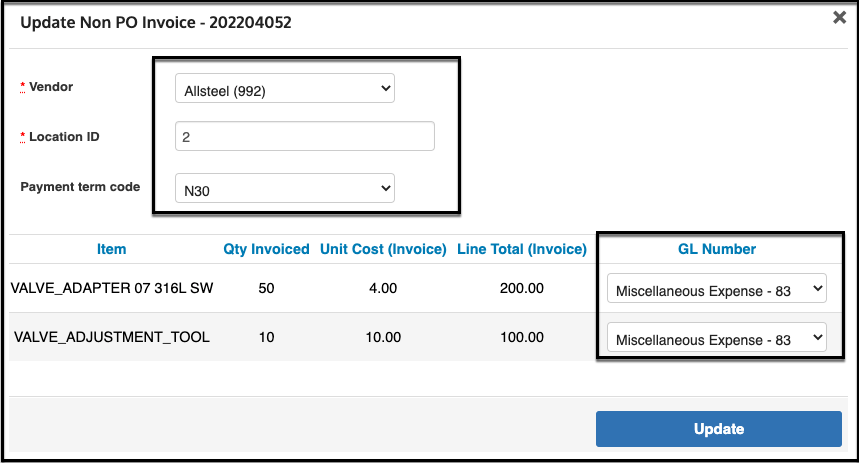Click the Line Total (Invoice) header

pyautogui.click(x=522, y=249)
